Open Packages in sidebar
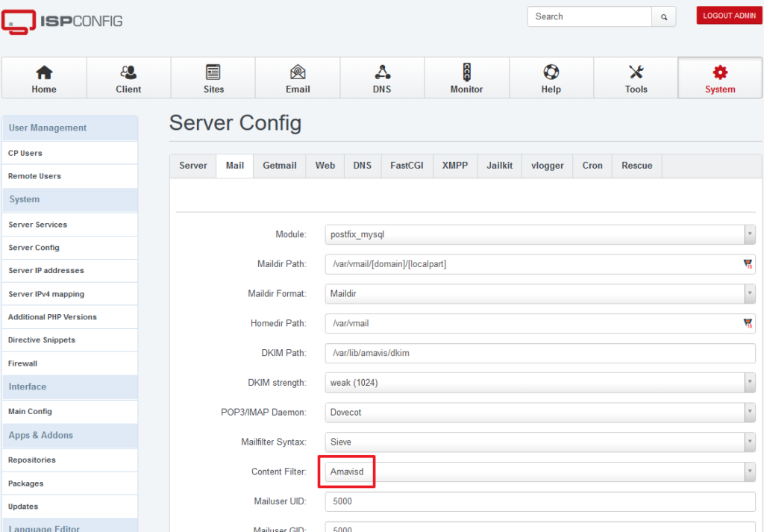Screen dimensions: 764x532 pos(69,484)
